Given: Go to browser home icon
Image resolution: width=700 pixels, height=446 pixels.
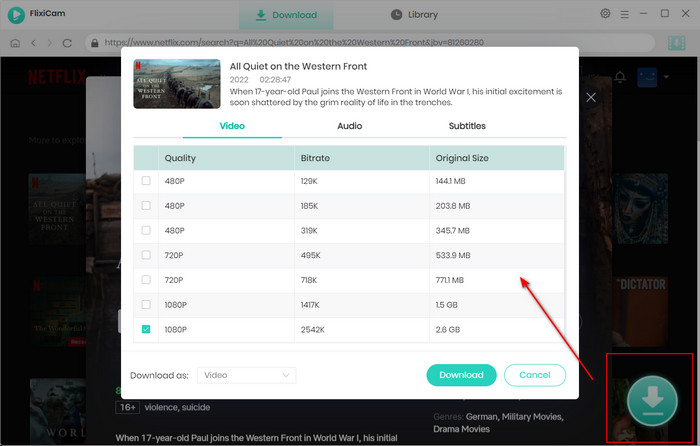Looking at the screenshot, I should tap(15, 43).
